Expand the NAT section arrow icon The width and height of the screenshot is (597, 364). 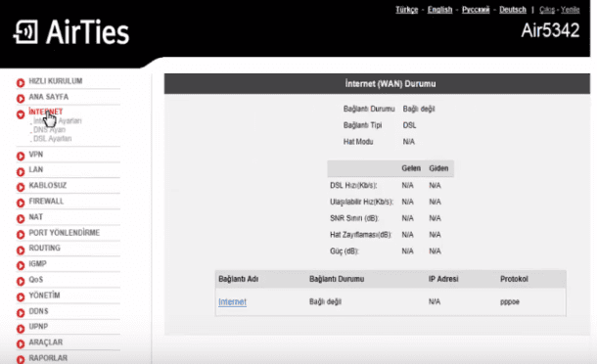[21, 218]
